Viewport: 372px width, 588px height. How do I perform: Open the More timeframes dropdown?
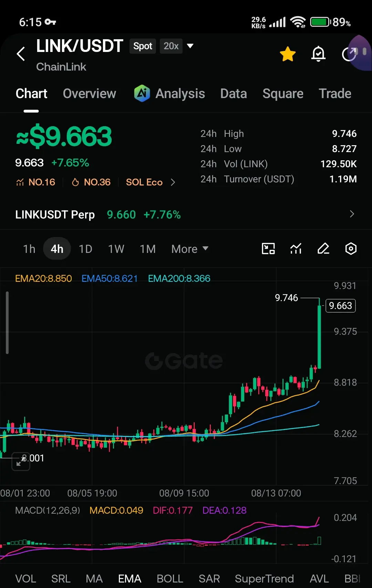[x=190, y=249]
